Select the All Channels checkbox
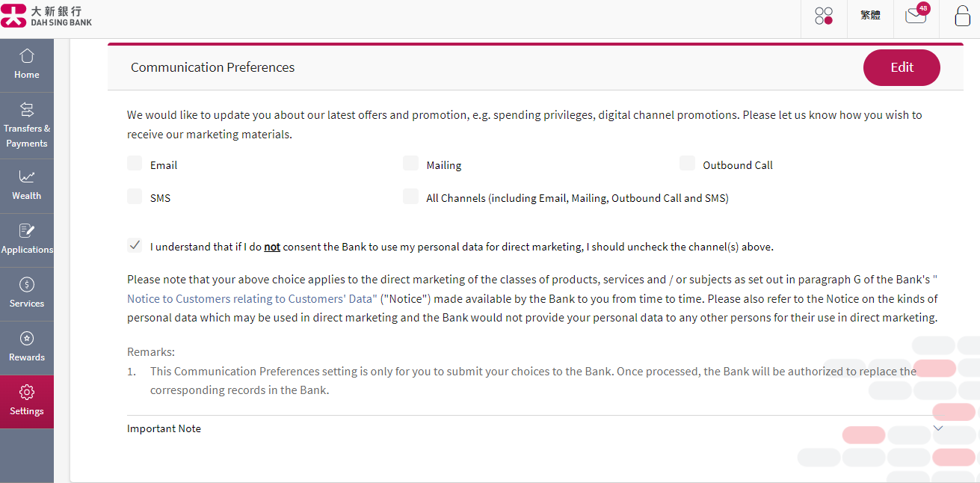This screenshot has height=483, width=980. [x=410, y=197]
